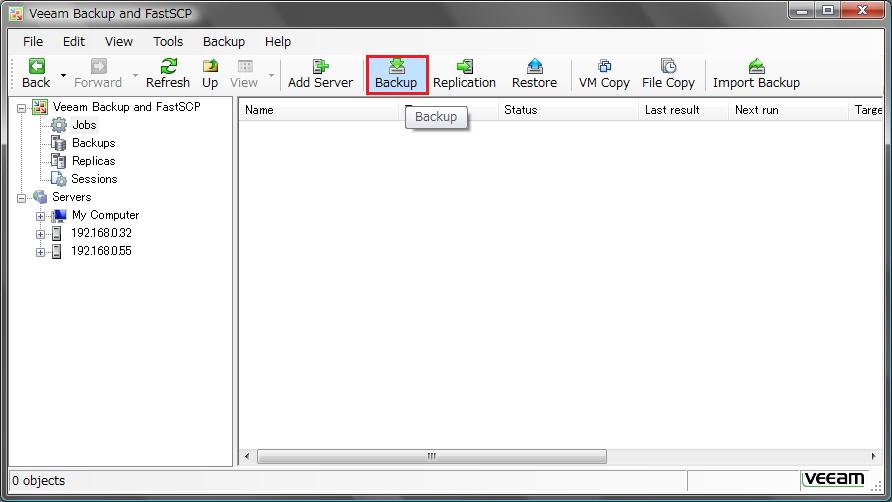Open the Backup menu in the menu bar
The image size is (892, 502).
click(x=224, y=42)
